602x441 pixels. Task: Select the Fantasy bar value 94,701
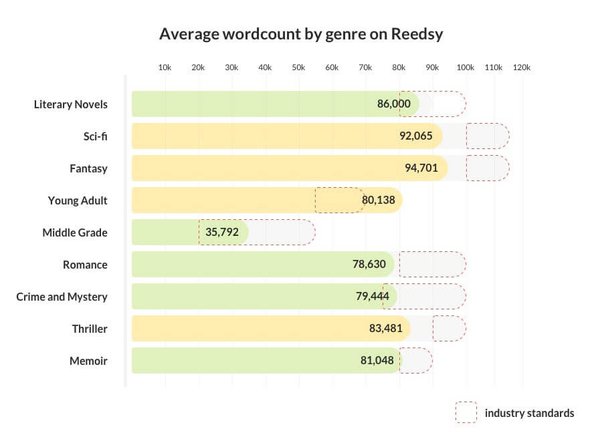click(x=421, y=168)
